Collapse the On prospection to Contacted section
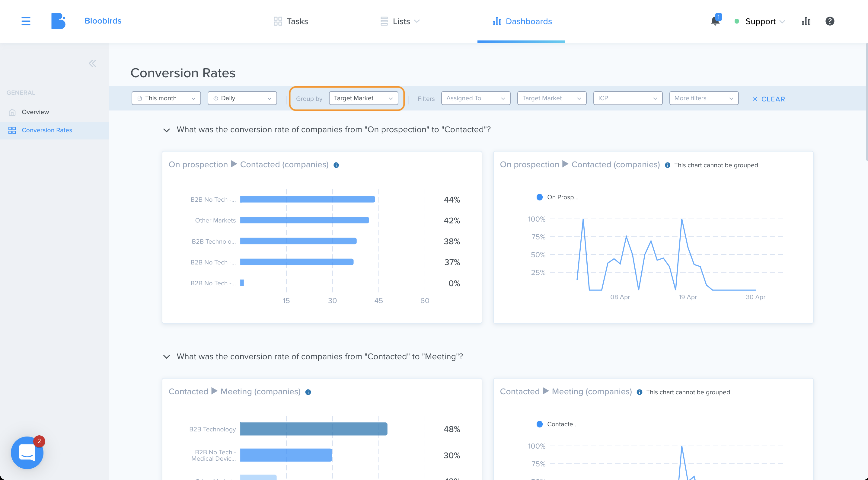Viewport: 868px width, 480px height. coord(167,130)
